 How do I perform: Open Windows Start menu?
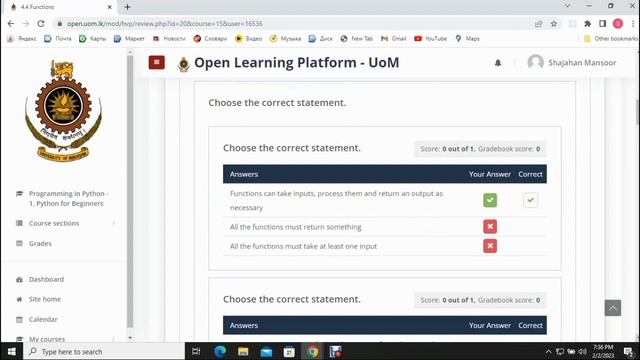point(11,351)
